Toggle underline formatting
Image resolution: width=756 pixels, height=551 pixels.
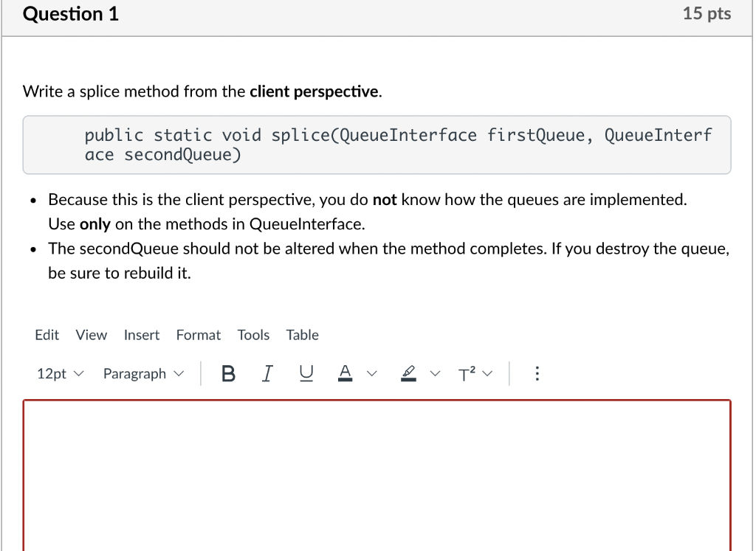(x=306, y=373)
